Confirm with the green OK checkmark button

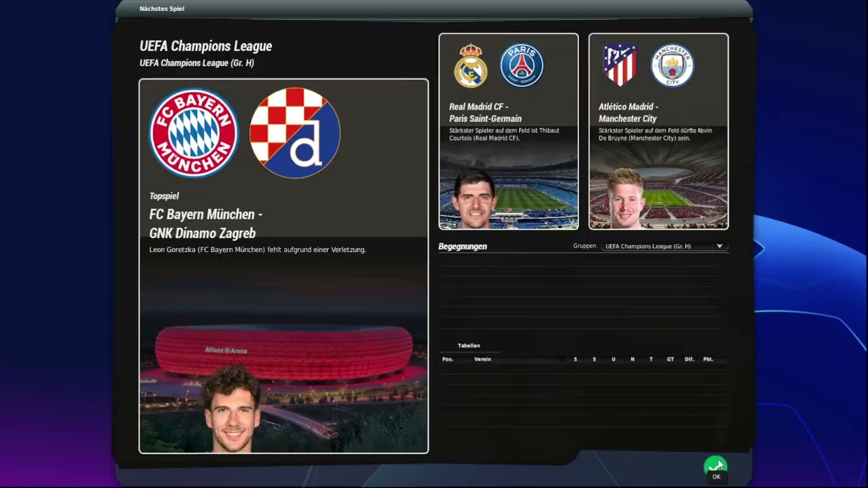coord(715,466)
